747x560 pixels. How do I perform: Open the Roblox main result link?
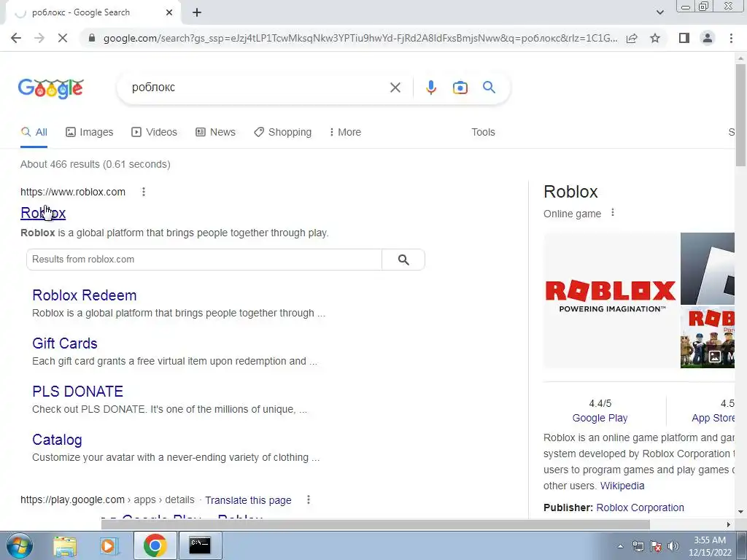pos(43,213)
